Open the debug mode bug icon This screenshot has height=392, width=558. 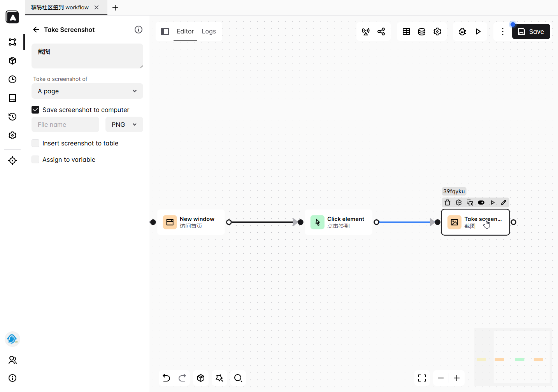462,31
